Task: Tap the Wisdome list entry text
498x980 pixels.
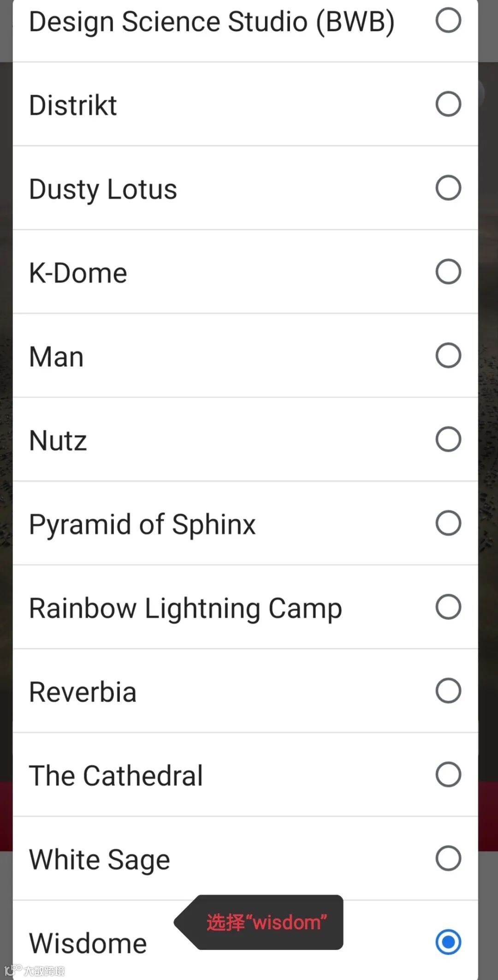Action: pyautogui.click(x=88, y=944)
